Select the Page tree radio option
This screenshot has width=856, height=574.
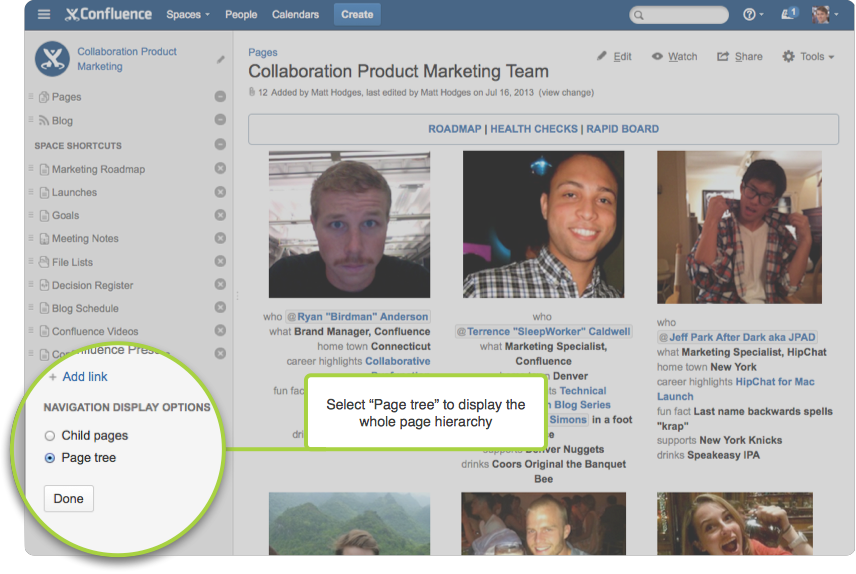[x=50, y=458]
